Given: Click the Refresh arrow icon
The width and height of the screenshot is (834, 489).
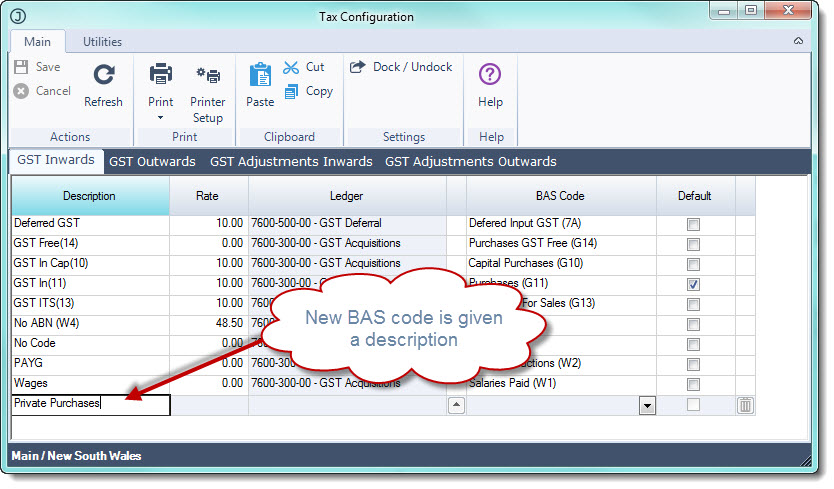Looking at the screenshot, I should pyautogui.click(x=104, y=74).
